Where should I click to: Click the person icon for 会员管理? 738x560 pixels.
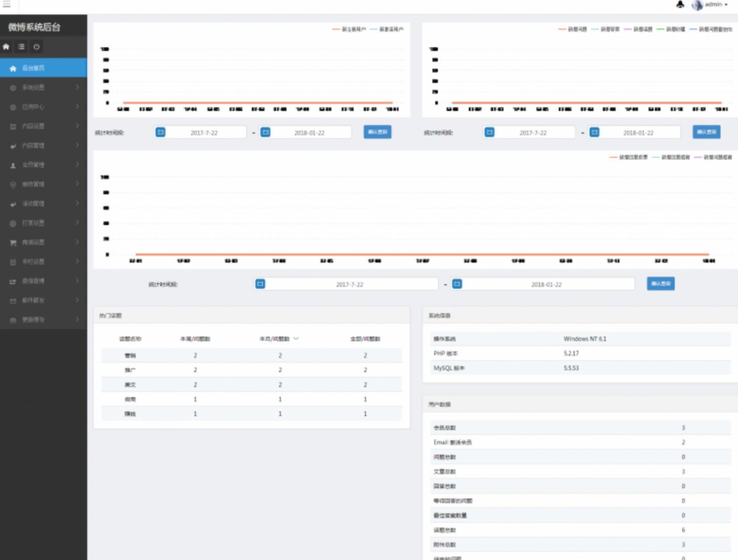pos(13,166)
